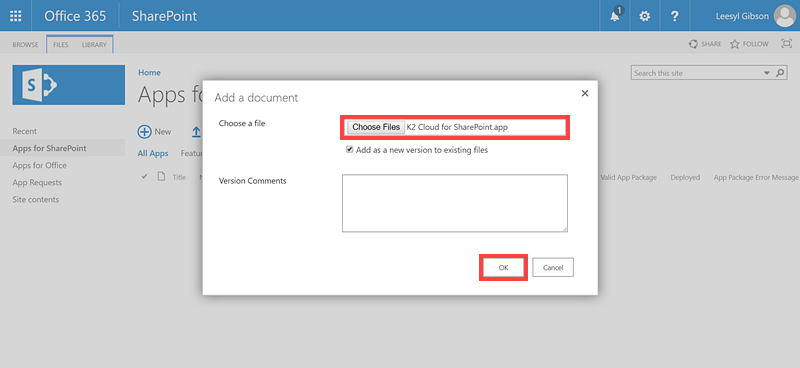Click Cancel in the dialog
The image size is (800, 368).
click(553, 267)
